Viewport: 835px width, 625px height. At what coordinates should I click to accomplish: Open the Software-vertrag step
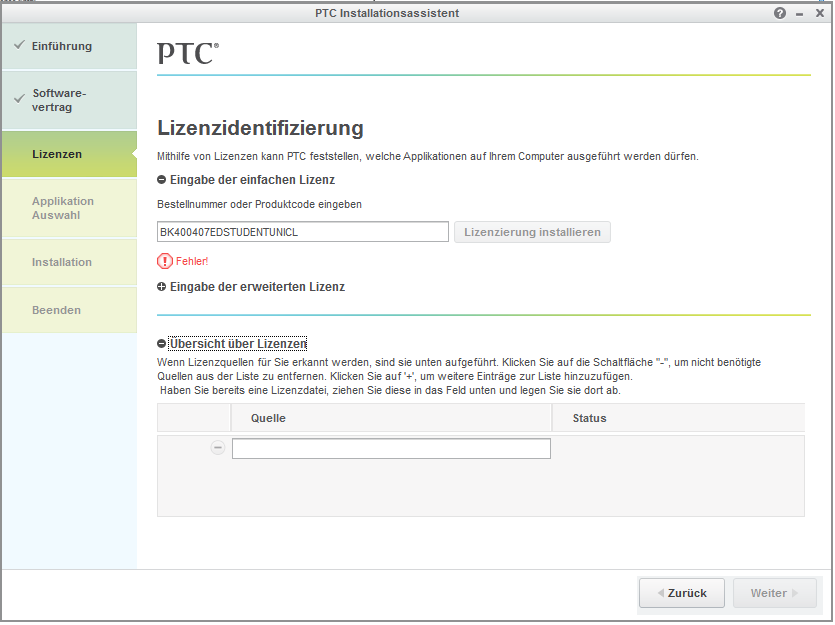point(69,100)
